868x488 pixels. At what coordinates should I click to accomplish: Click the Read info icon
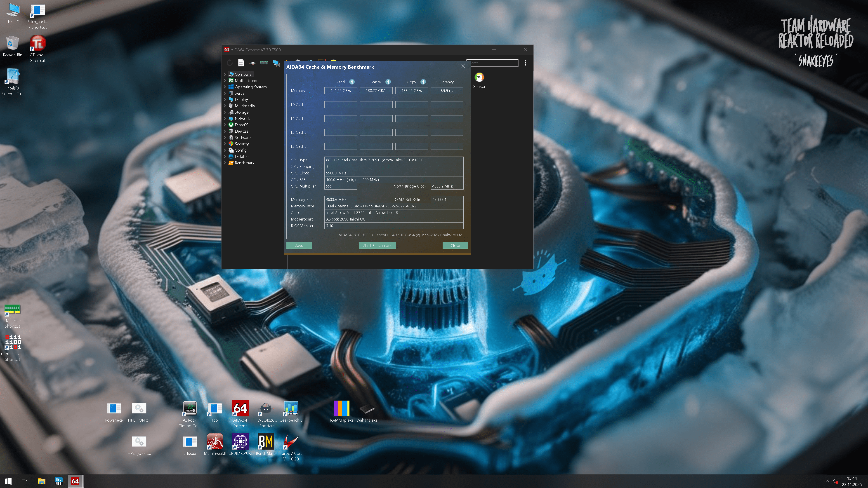tap(352, 82)
